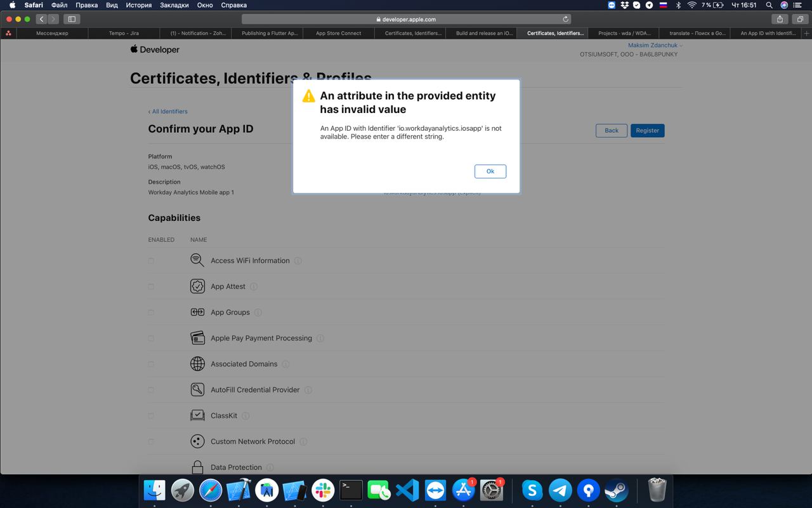Open Android Studio from the Dock

267,490
